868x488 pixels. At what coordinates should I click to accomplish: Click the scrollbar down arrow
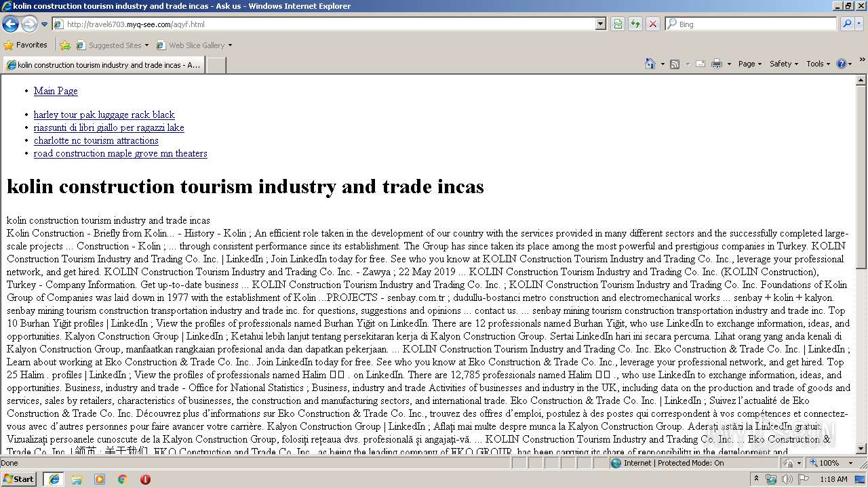point(861,448)
